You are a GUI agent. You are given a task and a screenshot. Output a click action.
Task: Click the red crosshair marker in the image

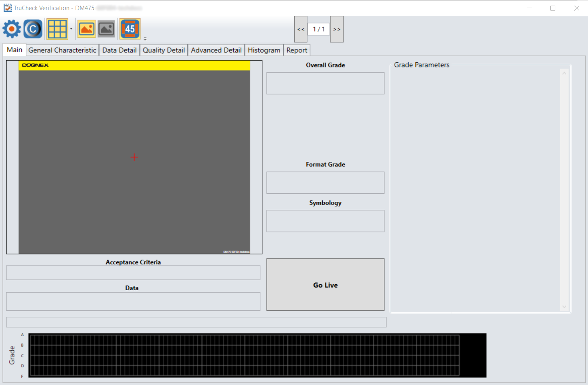click(x=134, y=157)
